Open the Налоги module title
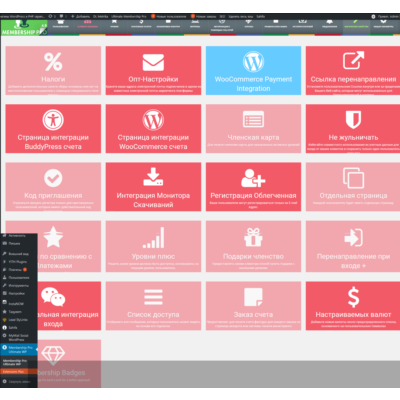 click(x=53, y=79)
